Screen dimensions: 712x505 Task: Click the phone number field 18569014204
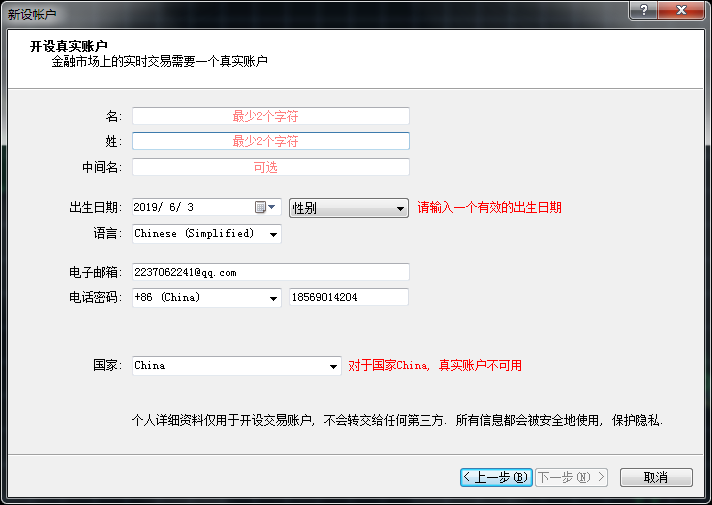click(349, 297)
